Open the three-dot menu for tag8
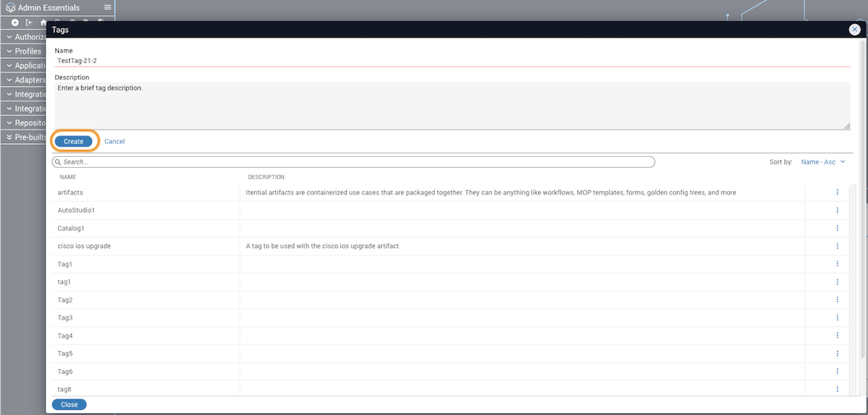This screenshot has width=868, height=415. click(x=837, y=389)
